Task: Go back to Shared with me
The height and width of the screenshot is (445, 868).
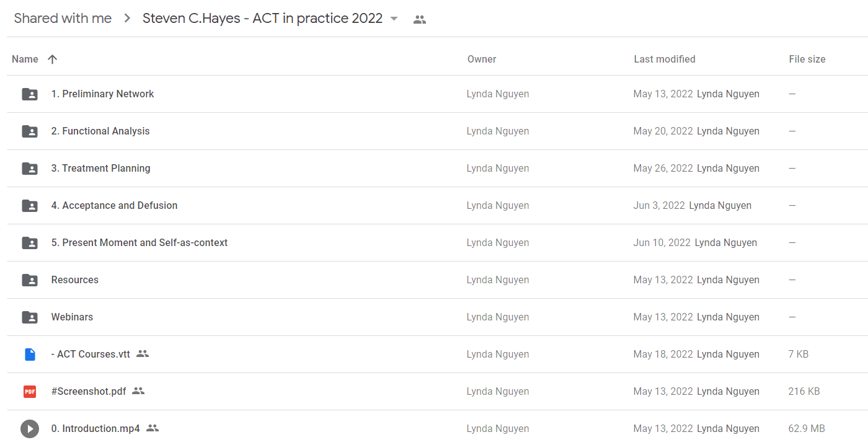Action: 63,19
